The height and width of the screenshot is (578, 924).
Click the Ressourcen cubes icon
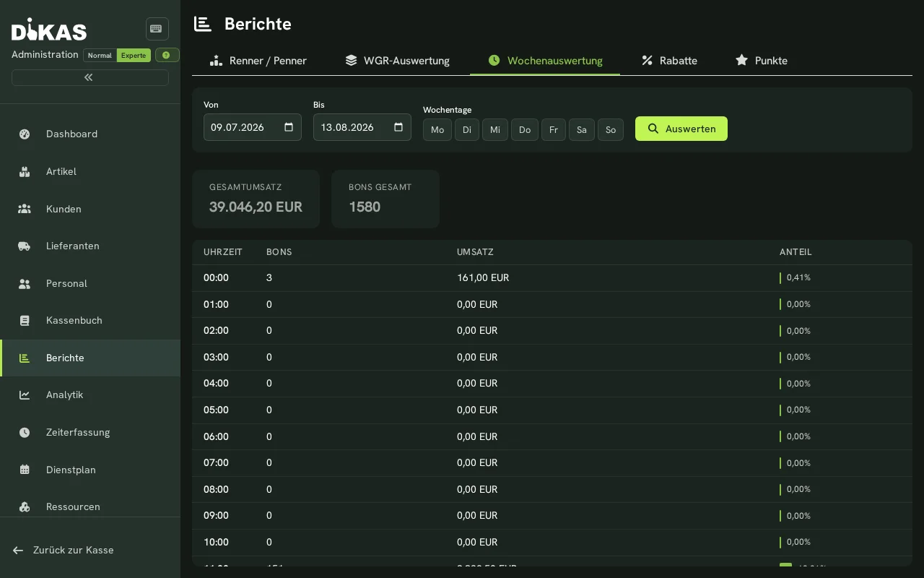[x=25, y=506]
